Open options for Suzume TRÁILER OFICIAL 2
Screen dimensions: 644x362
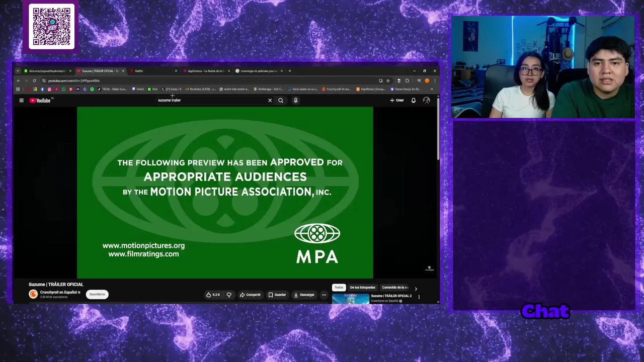pos(419,297)
